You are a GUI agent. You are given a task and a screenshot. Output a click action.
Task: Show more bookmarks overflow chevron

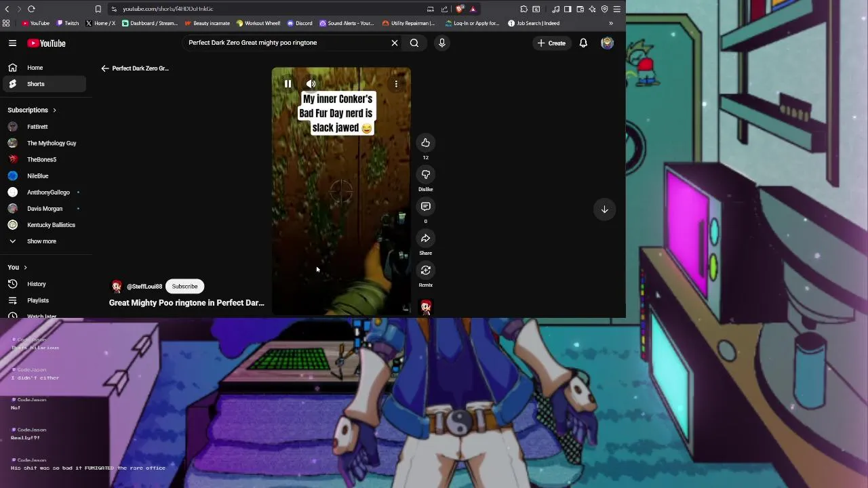tap(611, 23)
